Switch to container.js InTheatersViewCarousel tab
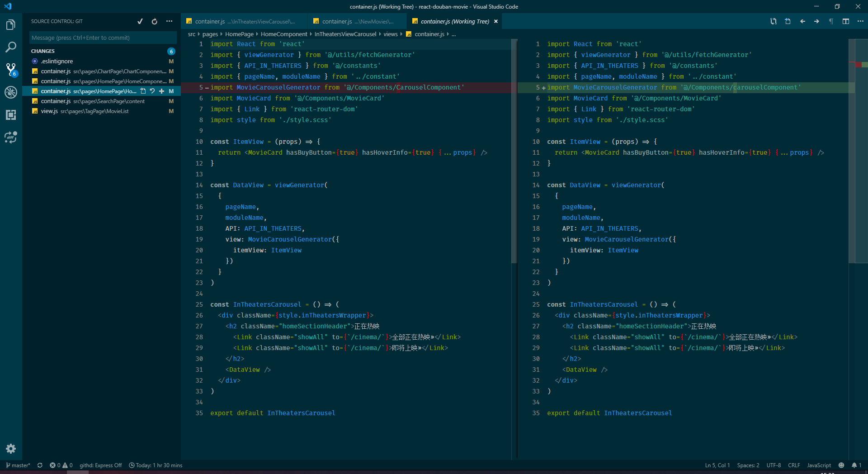The image size is (868, 474). (245, 21)
